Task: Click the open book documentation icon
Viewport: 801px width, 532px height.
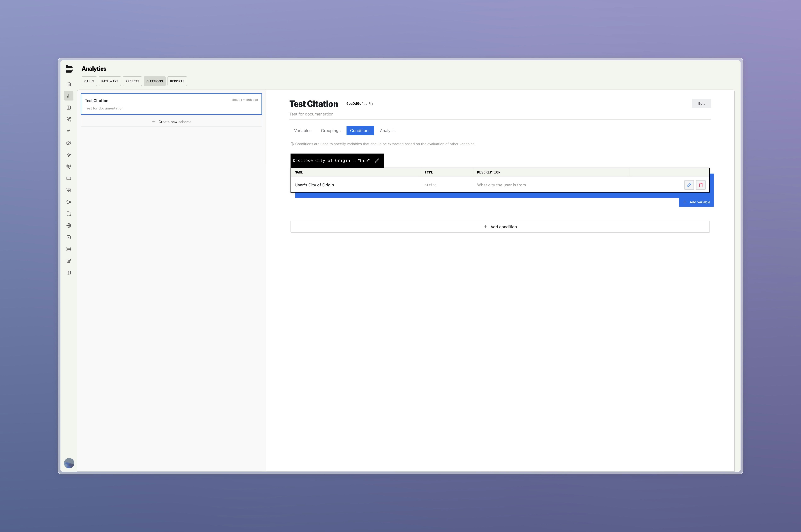Action: [69, 273]
